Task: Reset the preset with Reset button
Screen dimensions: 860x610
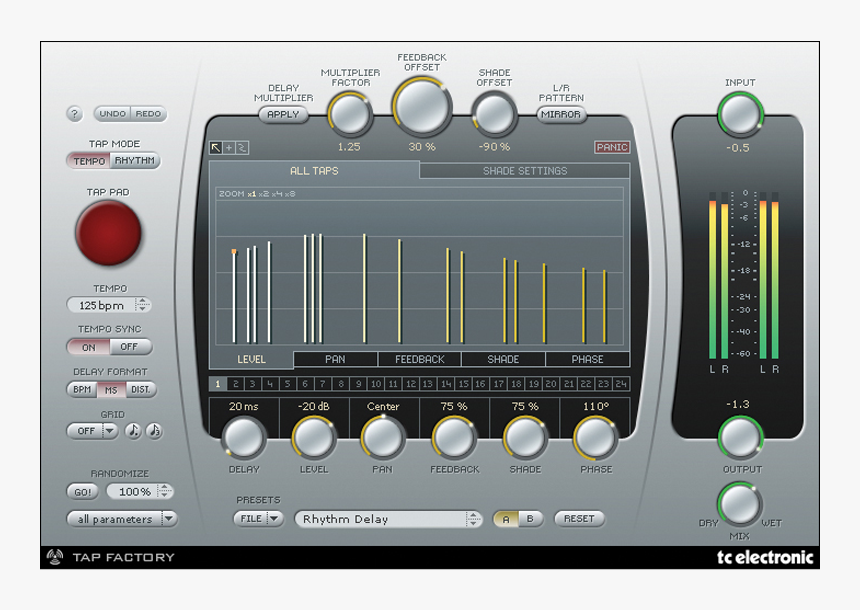Action: 579,518
